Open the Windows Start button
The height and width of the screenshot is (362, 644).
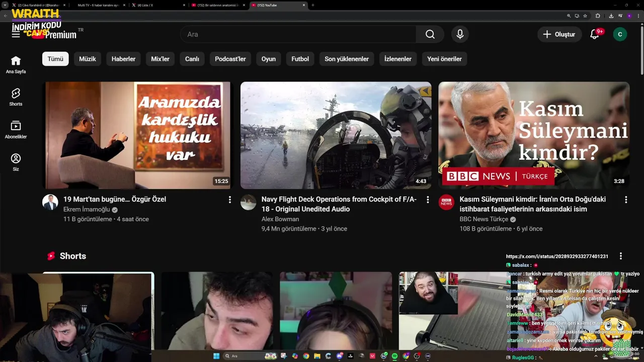tap(216, 356)
